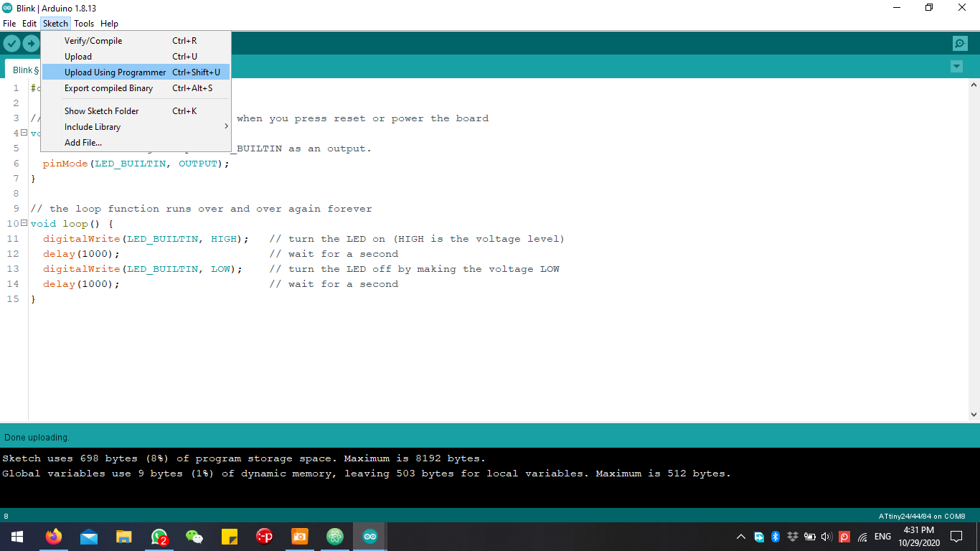Click the red P tray icon

[x=844, y=537]
